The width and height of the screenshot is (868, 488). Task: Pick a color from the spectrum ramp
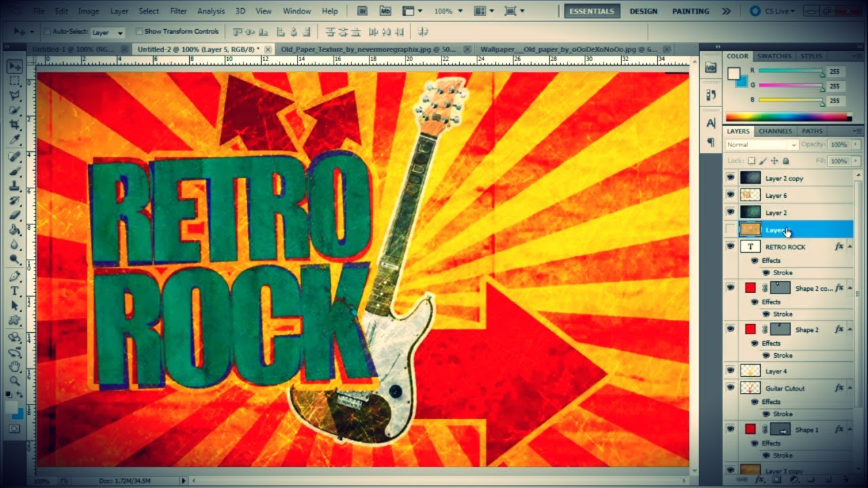[788, 117]
